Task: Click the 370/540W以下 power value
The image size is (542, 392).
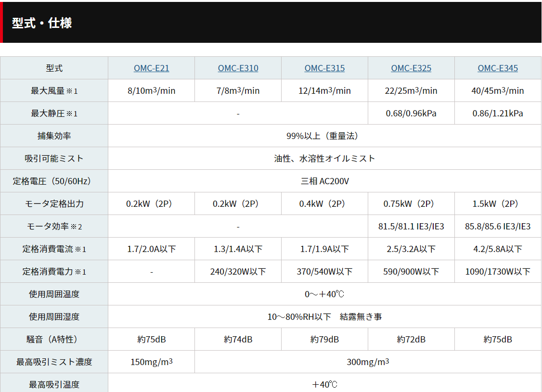Action: click(324, 272)
